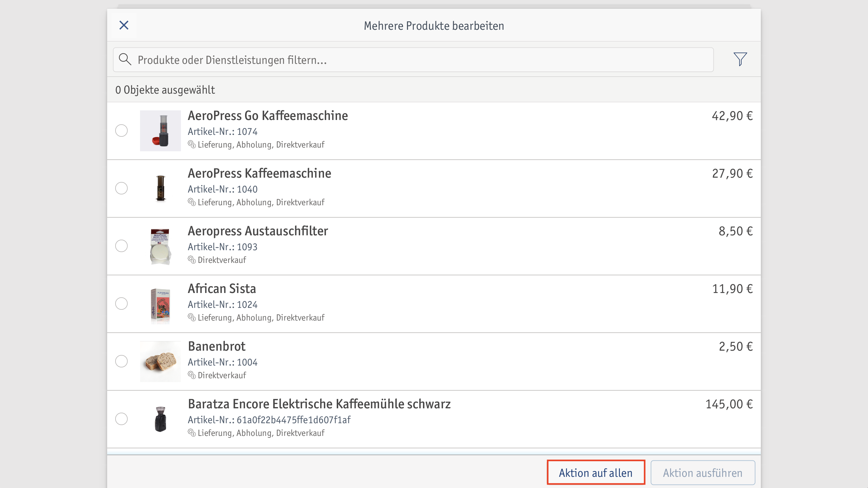This screenshot has width=868, height=488.
Task: Select the Banenbrot radio button
Action: coord(121,361)
